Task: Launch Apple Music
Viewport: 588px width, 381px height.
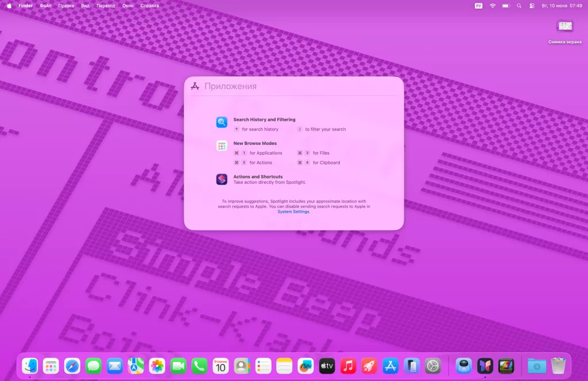Action: point(347,365)
